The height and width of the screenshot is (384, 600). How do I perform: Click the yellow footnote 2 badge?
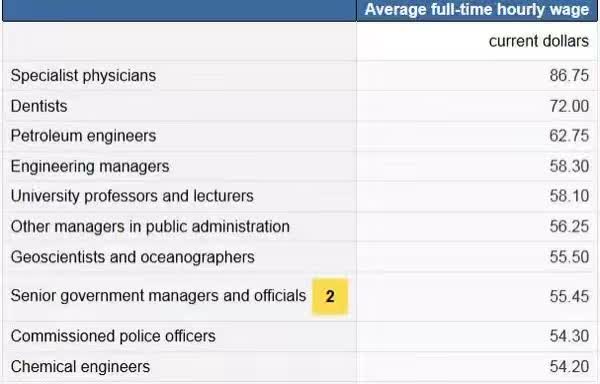coord(330,296)
